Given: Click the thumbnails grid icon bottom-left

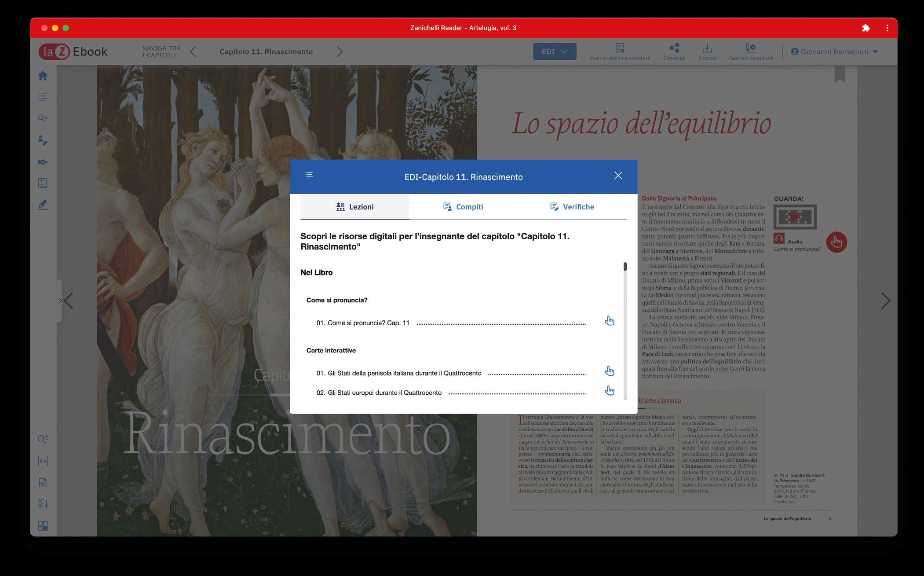Looking at the screenshot, I should [x=43, y=526].
